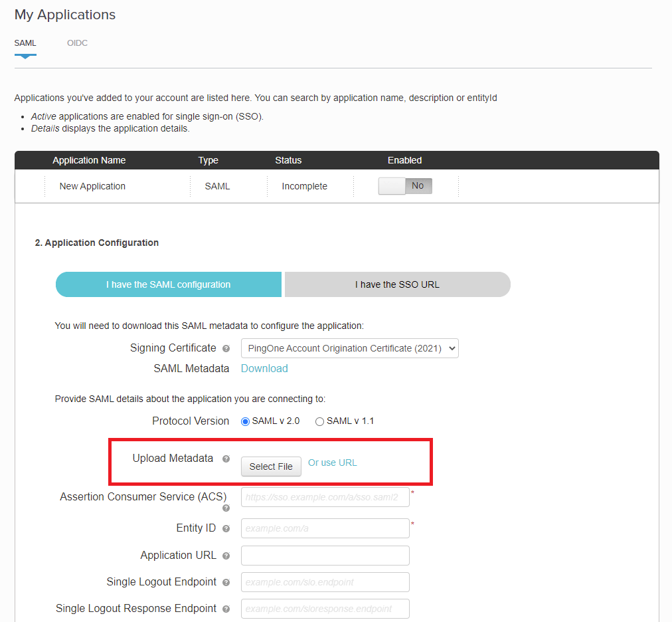Open help for Single Logout Response Endpoint

pyautogui.click(x=226, y=608)
